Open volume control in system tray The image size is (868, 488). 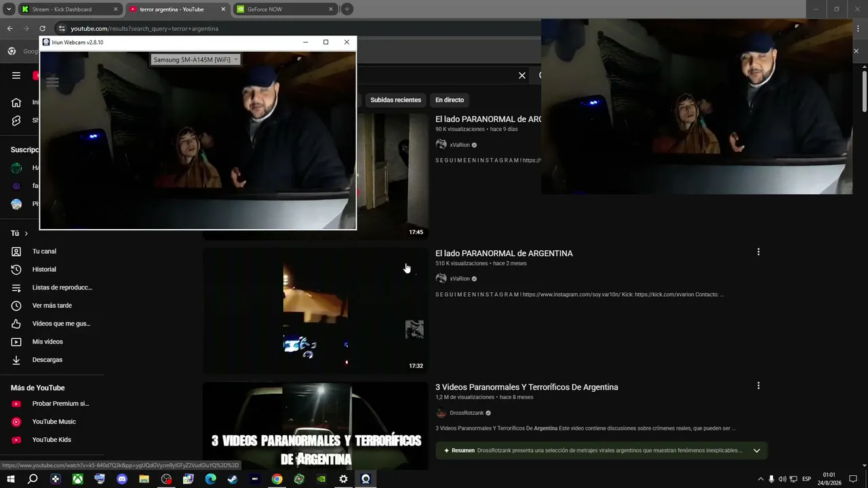782,479
